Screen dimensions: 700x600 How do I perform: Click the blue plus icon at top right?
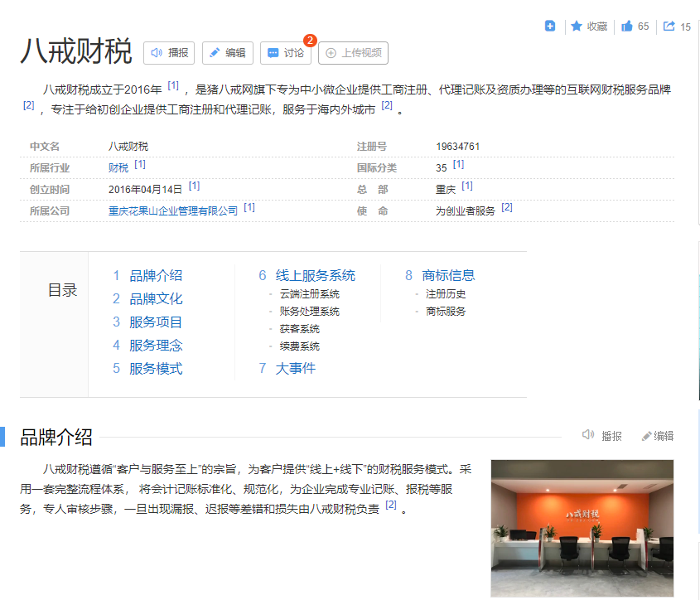click(550, 26)
